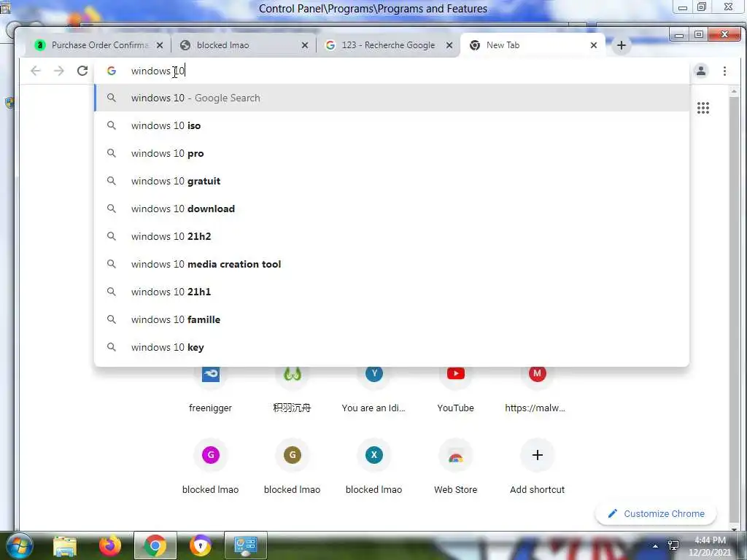The image size is (747, 560).
Task: Open File Explorer from the taskbar
Action: coord(65,545)
